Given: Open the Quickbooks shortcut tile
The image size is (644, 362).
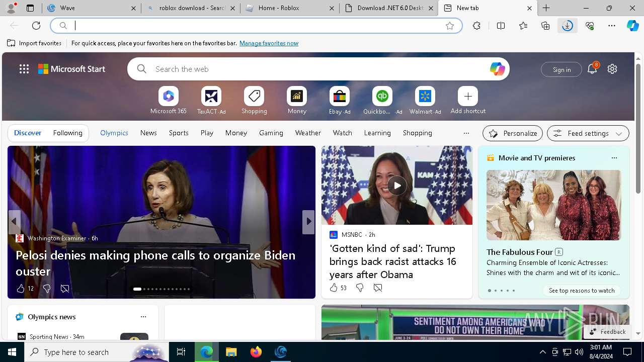Looking at the screenshot, I should pyautogui.click(x=382, y=101).
